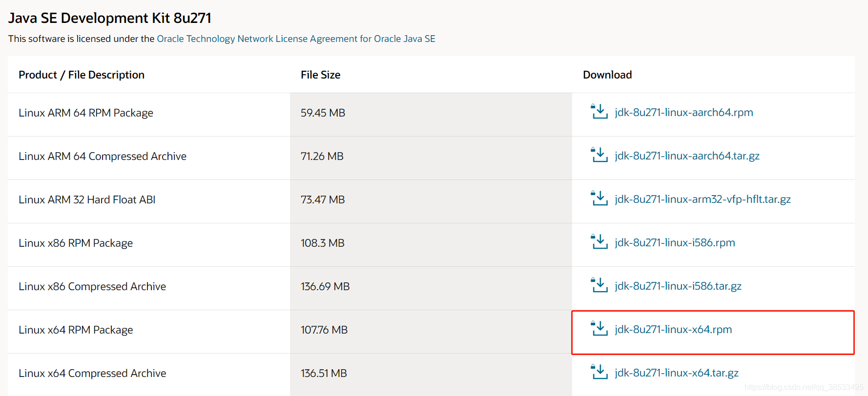Select 'Linux x64 Compressed Archive' text
Screen dimensions: 868x396
[x=92, y=373]
